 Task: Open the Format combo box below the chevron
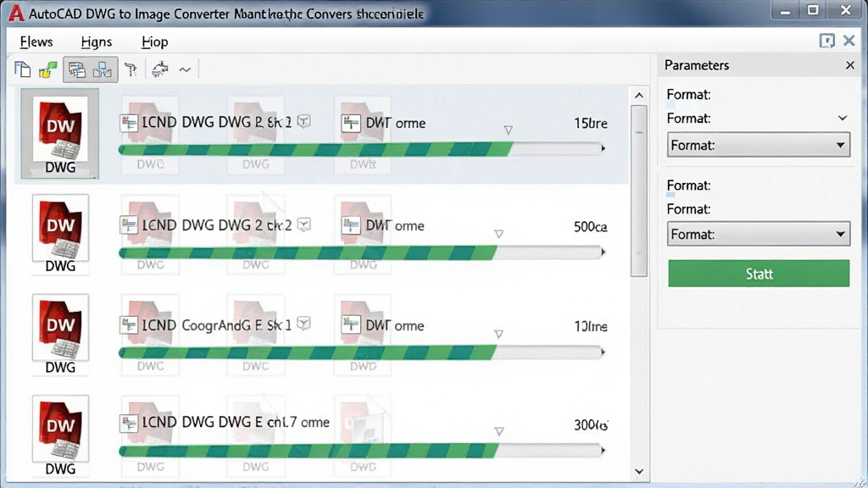(x=759, y=145)
